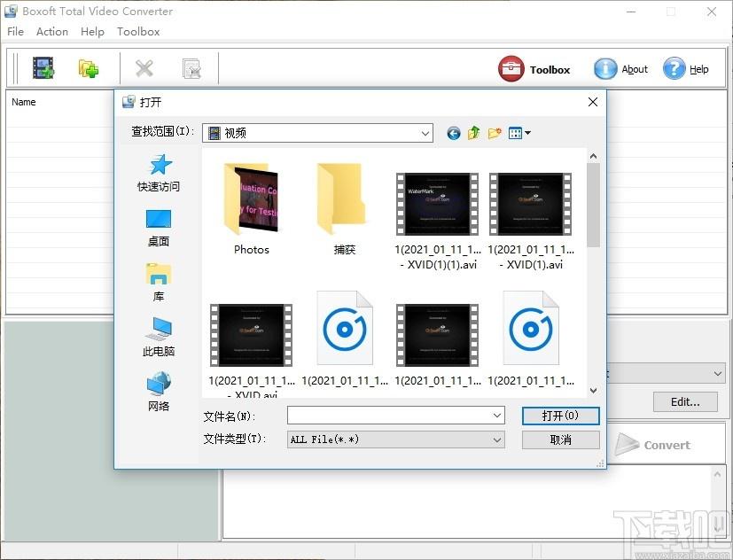Open the Toolbox from the toolbar

(534, 69)
